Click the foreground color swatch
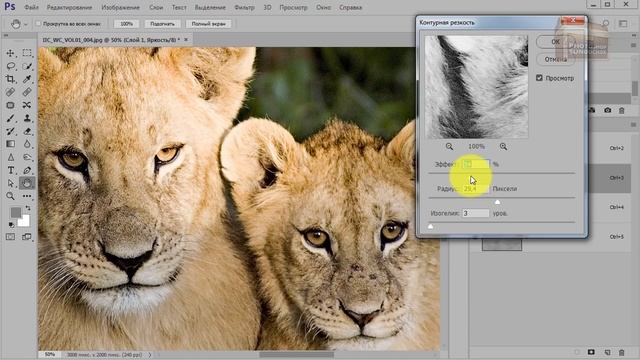Image resolution: width=640 pixels, height=360 pixels. pyautogui.click(x=16, y=213)
